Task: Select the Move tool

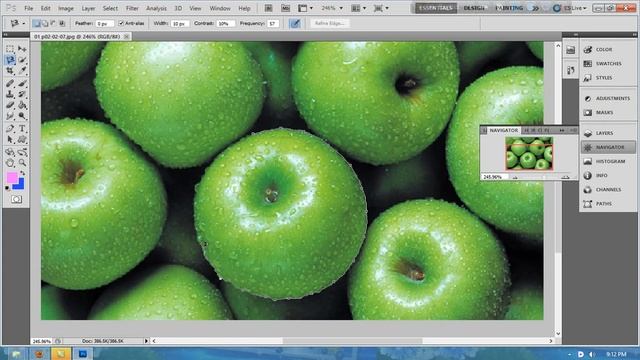Action: click(22, 49)
